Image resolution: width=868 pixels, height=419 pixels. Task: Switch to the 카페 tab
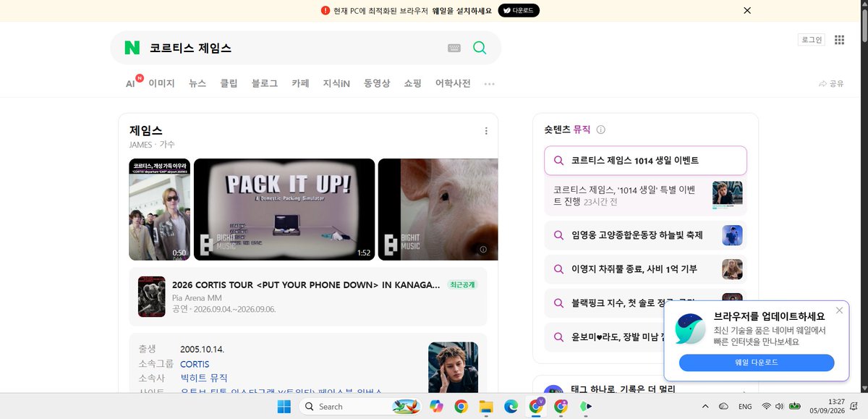point(300,83)
